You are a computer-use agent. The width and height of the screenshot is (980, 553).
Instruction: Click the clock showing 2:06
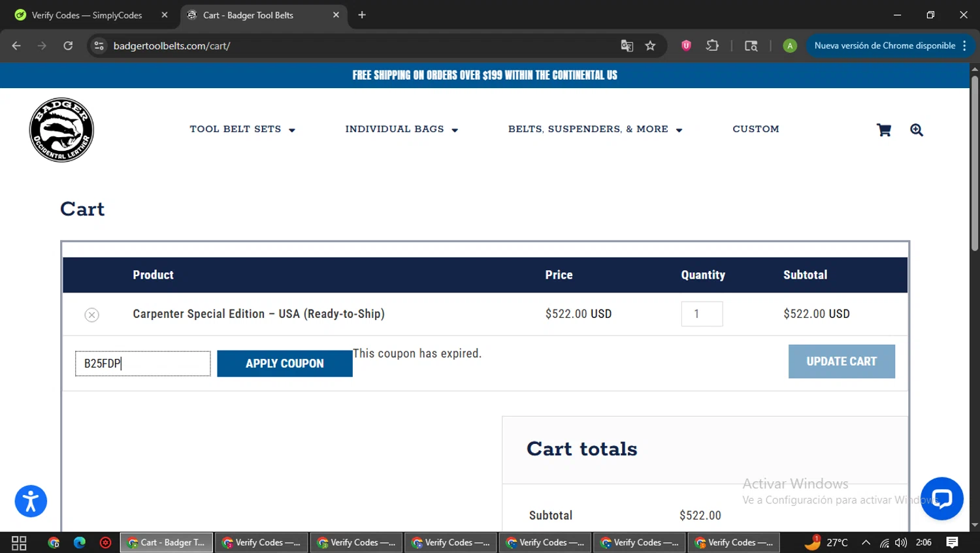[924, 543]
